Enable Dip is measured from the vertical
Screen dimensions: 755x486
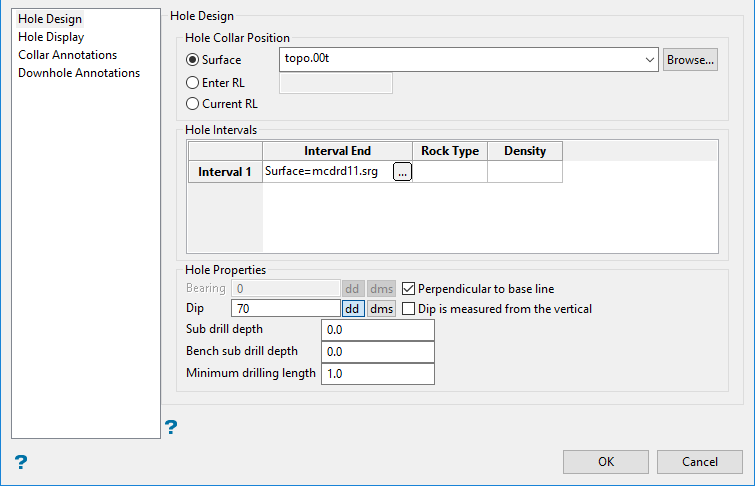(x=408, y=309)
